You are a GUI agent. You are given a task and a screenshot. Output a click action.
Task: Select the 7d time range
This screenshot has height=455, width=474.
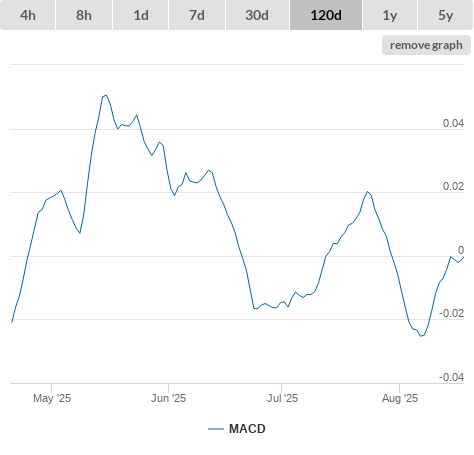197,15
